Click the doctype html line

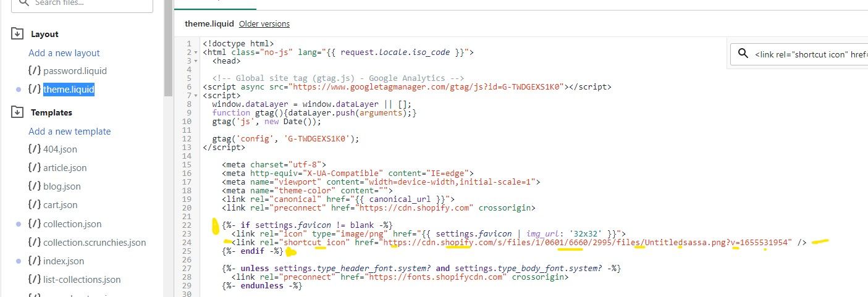tap(238, 44)
